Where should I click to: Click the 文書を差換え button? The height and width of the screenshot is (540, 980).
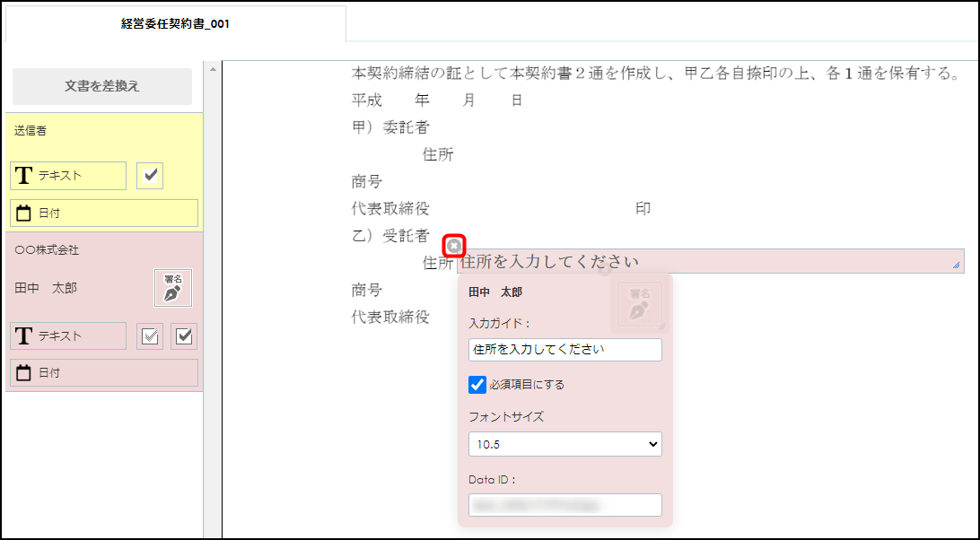pos(101,86)
